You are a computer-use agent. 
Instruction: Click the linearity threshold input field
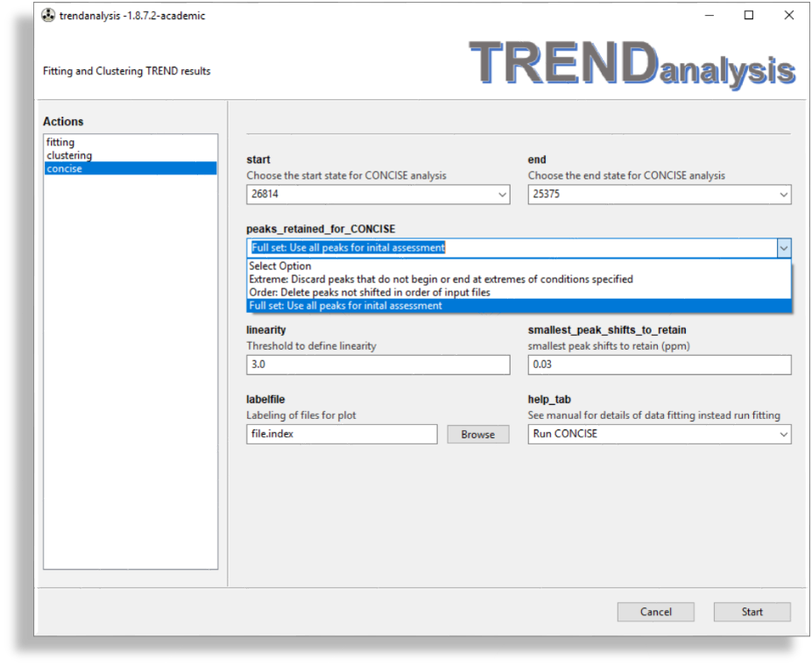click(x=378, y=365)
